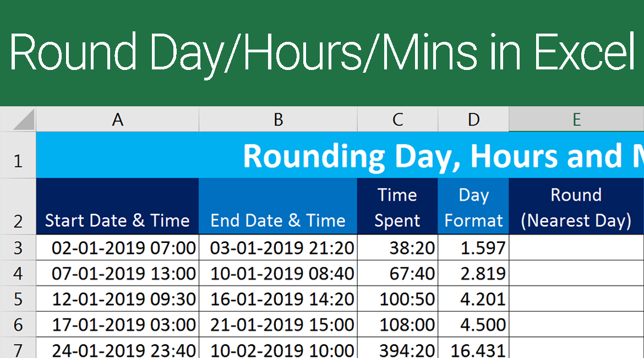644x358 pixels.
Task: Select cell with value 4.500
Action: tap(473, 324)
